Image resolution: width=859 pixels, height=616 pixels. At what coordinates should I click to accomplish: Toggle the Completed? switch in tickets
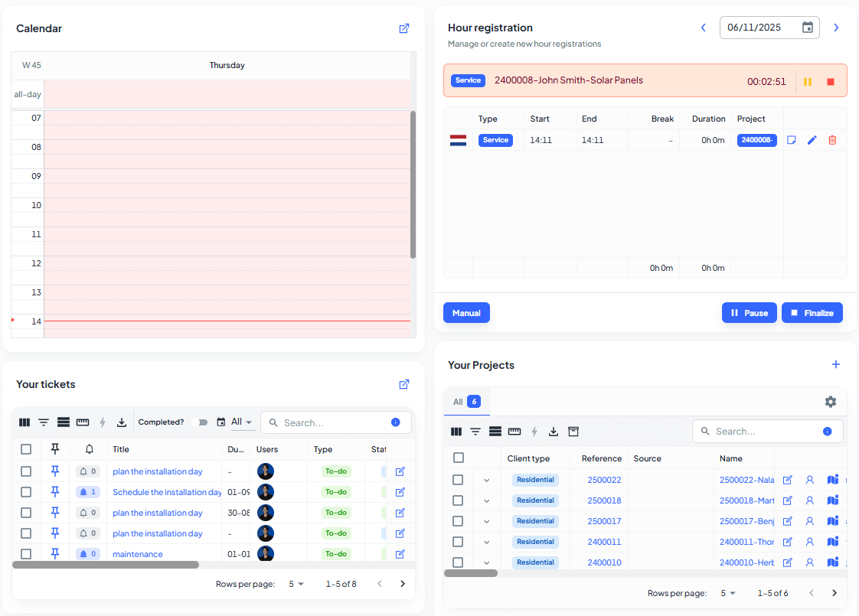[x=200, y=422]
